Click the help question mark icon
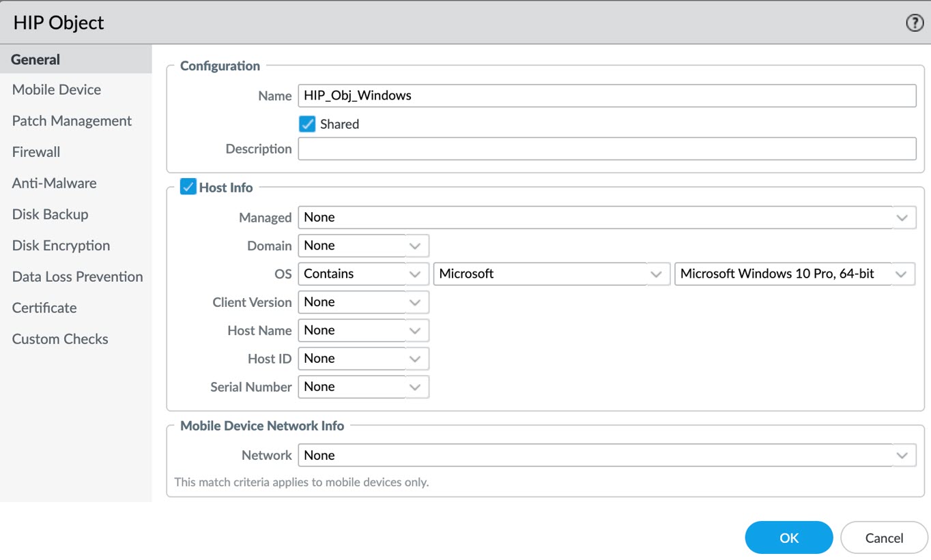This screenshot has height=560, width=931. [x=914, y=23]
